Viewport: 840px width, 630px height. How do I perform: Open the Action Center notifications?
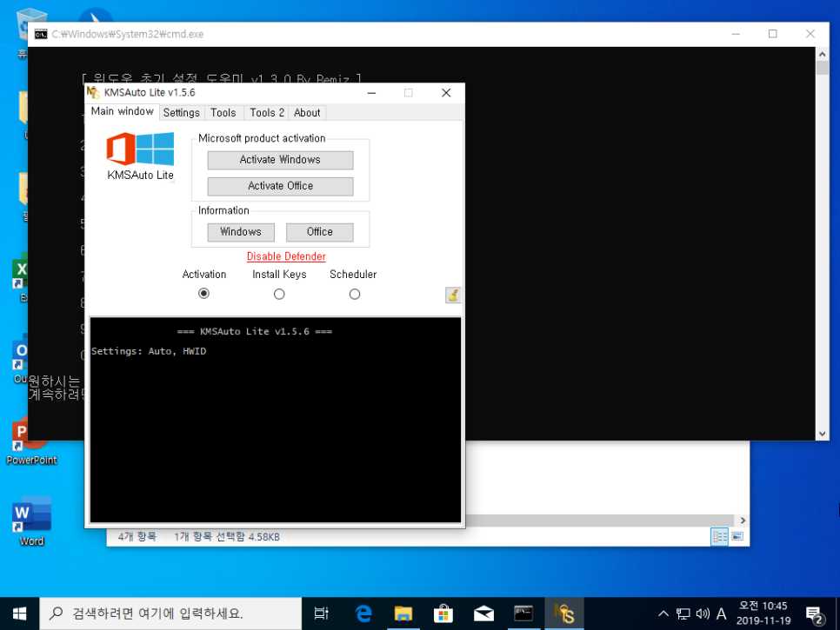point(814,615)
